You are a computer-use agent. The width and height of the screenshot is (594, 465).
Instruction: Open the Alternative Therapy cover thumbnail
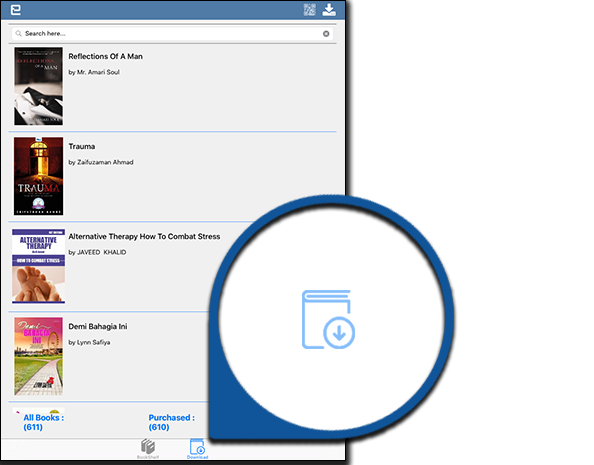point(38,266)
